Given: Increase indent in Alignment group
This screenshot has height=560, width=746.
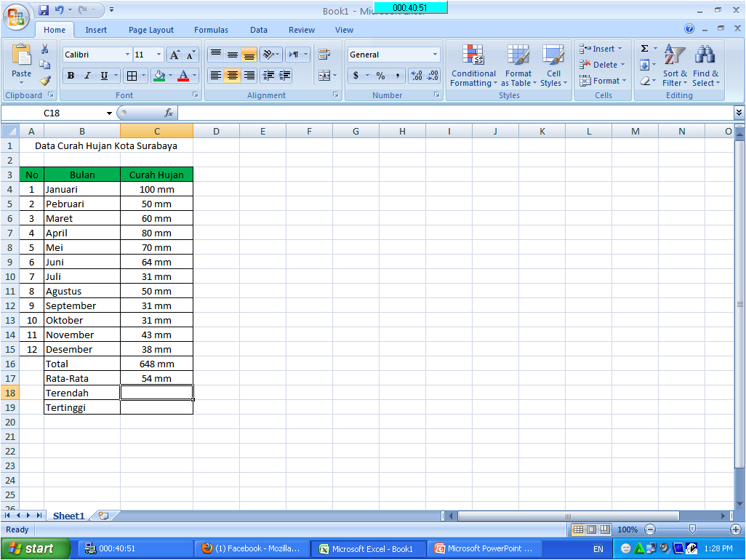Looking at the screenshot, I should coord(285,76).
